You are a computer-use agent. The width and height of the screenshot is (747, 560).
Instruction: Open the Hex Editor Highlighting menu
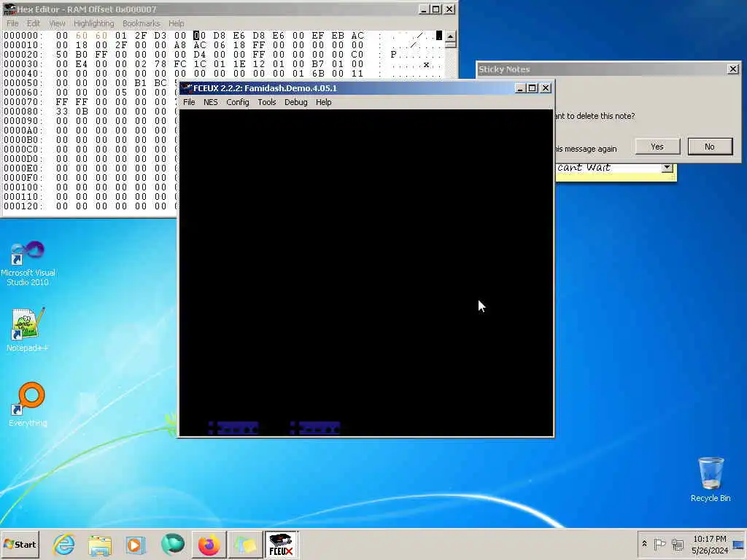93,23
